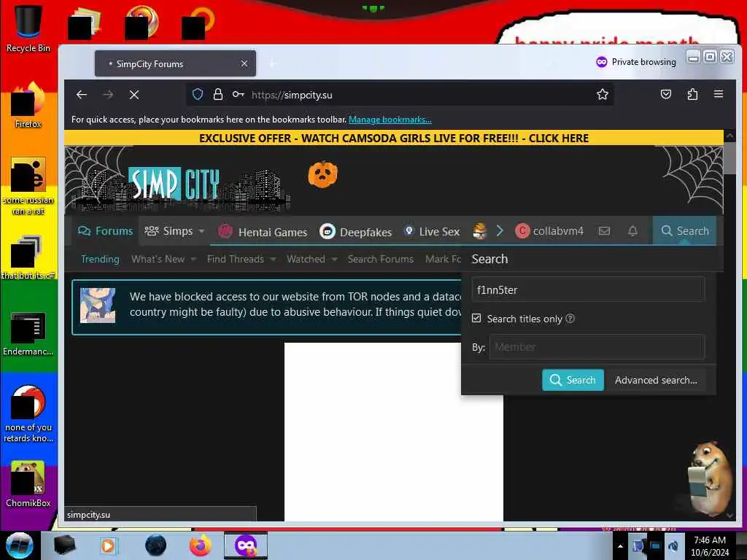Stop page loading with the X button
Screen dimensions: 747x560
point(134,95)
